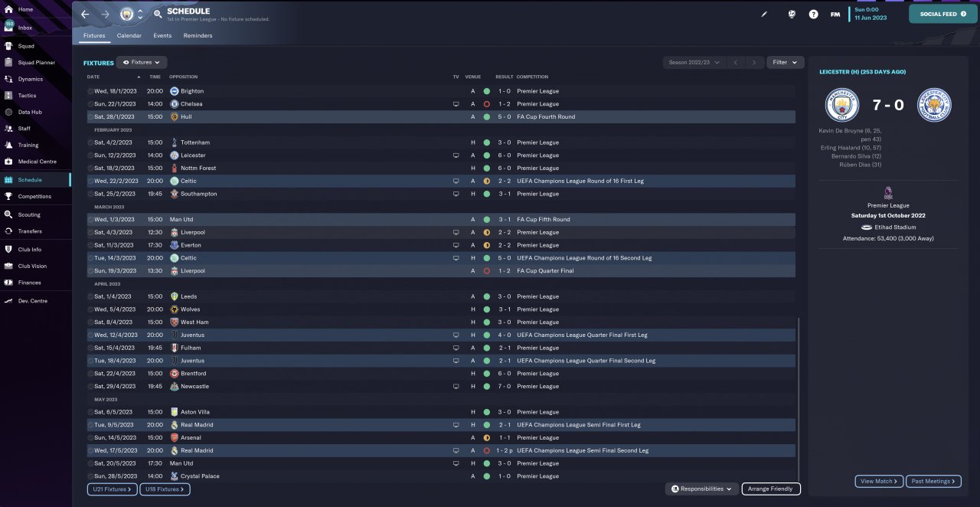This screenshot has height=507, width=980.
Task: Toggle reminder circle for Aston Villa fixture
Action: [x=90, y=412]
